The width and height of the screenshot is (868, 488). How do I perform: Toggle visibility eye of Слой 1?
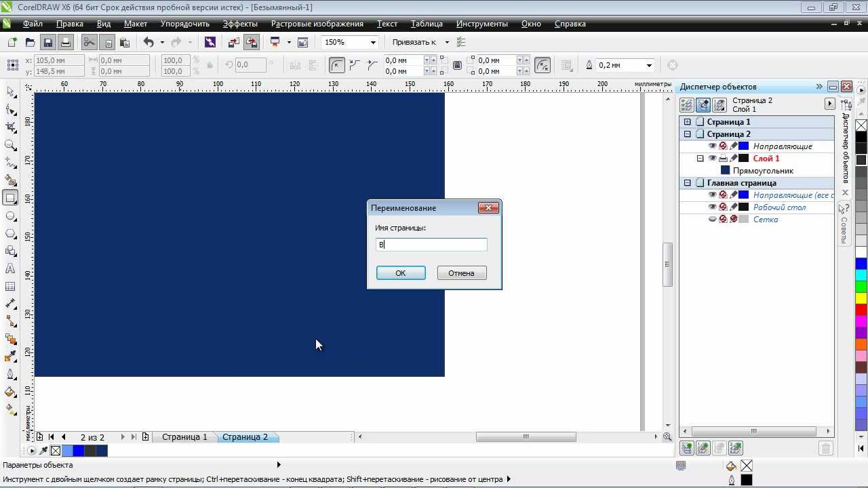[712, 159]
